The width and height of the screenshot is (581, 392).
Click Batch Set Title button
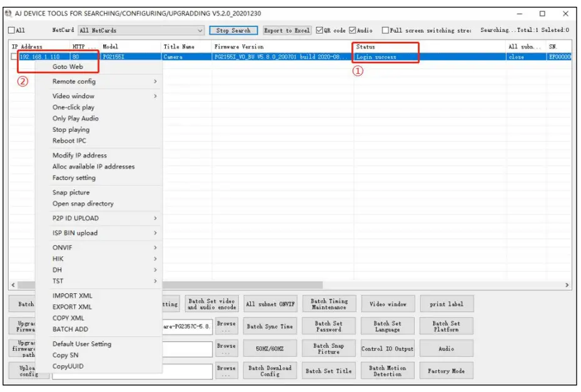[329, 371]
